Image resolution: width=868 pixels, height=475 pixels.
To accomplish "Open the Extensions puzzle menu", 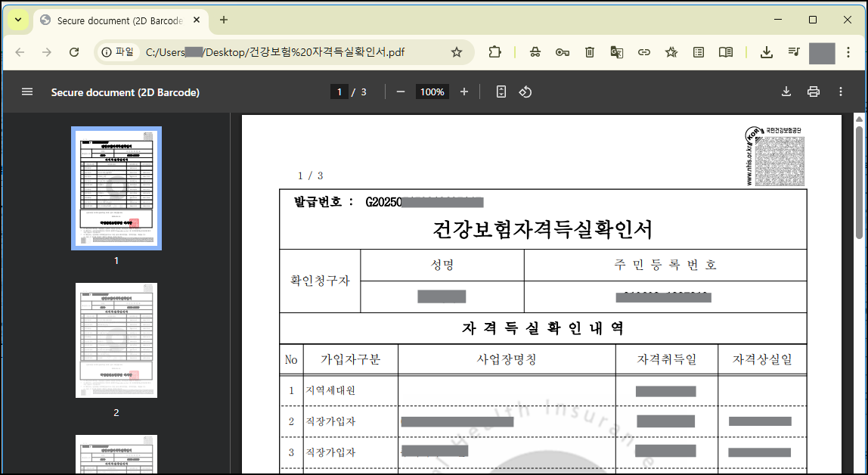I will [x=494, y=52].
